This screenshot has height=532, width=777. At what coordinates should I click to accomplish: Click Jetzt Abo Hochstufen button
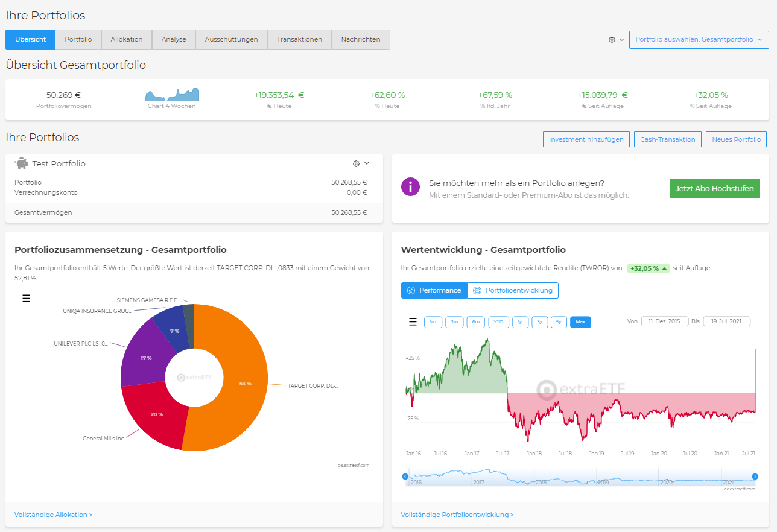coord(714,188)
